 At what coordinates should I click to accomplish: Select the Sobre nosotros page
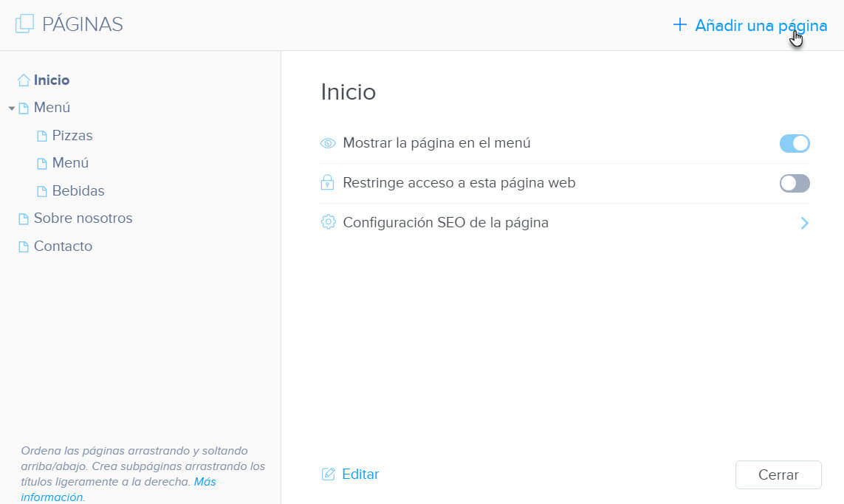coord(83,218)
